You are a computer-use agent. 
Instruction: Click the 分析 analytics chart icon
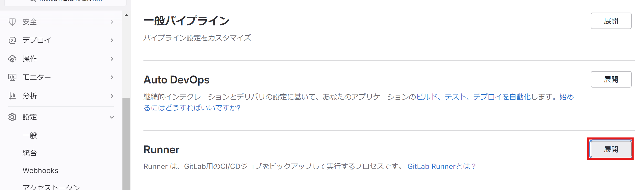12,96
